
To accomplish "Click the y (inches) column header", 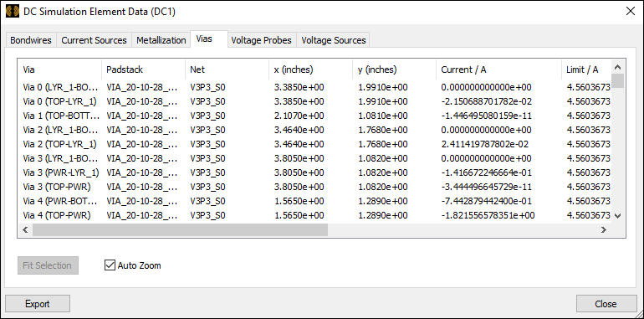I will click(x=394, y=69).
